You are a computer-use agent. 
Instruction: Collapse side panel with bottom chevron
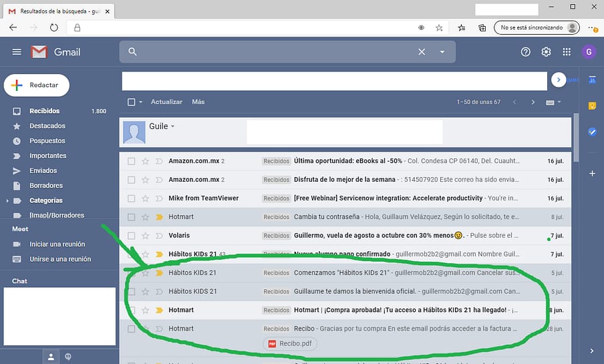coord(592,351)
